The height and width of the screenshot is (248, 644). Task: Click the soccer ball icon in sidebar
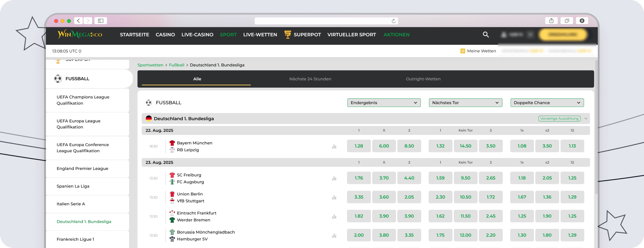58,79
